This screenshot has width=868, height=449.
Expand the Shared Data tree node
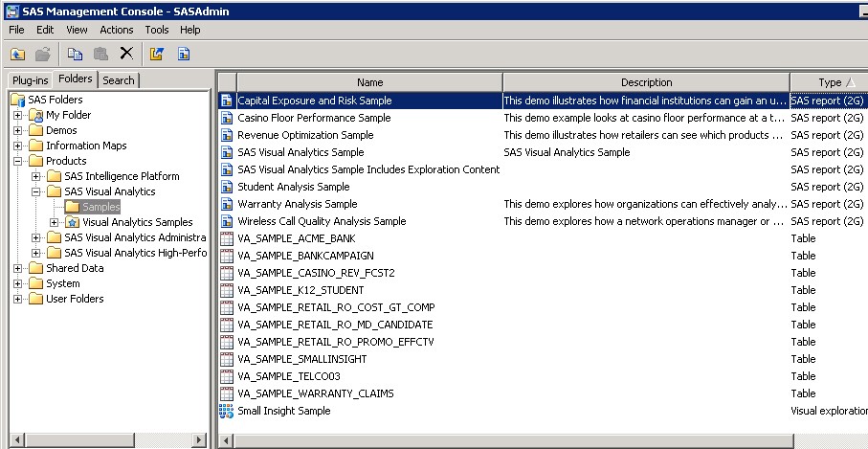[18, 268]
